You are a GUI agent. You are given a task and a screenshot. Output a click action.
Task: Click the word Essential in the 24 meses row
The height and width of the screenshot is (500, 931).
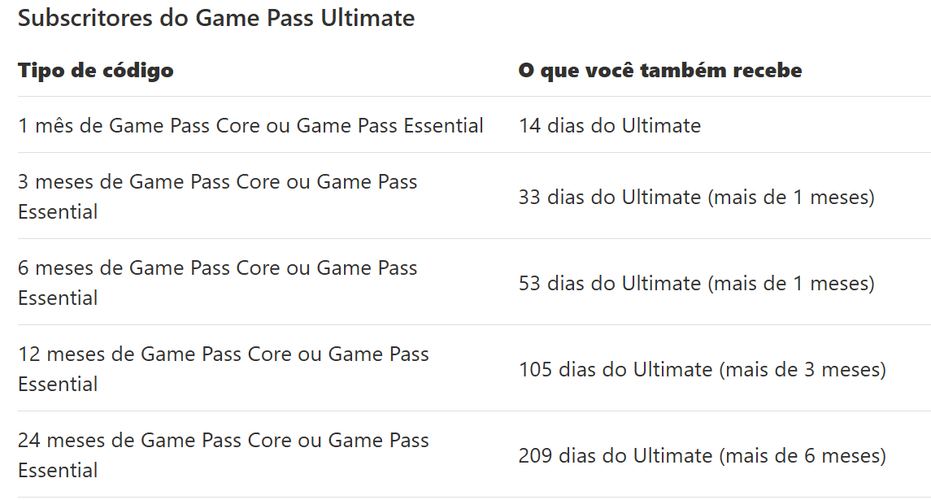point(58,470)
